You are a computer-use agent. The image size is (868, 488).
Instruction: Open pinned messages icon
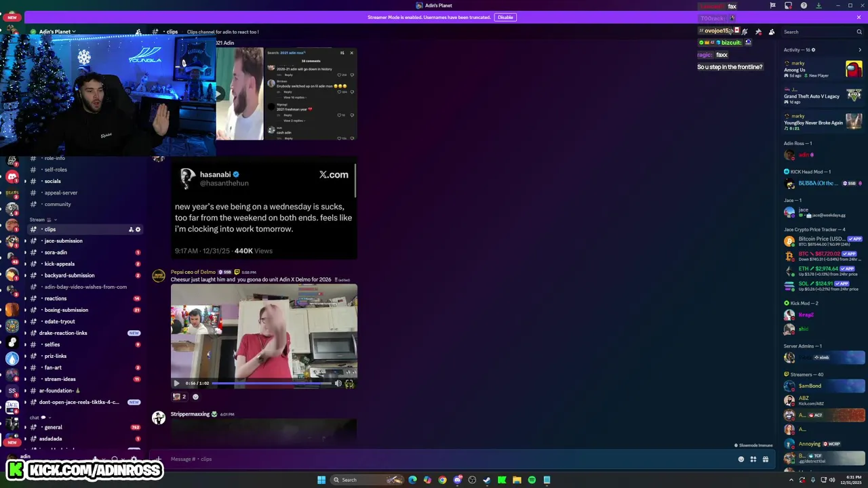click(x=758, y=32)
